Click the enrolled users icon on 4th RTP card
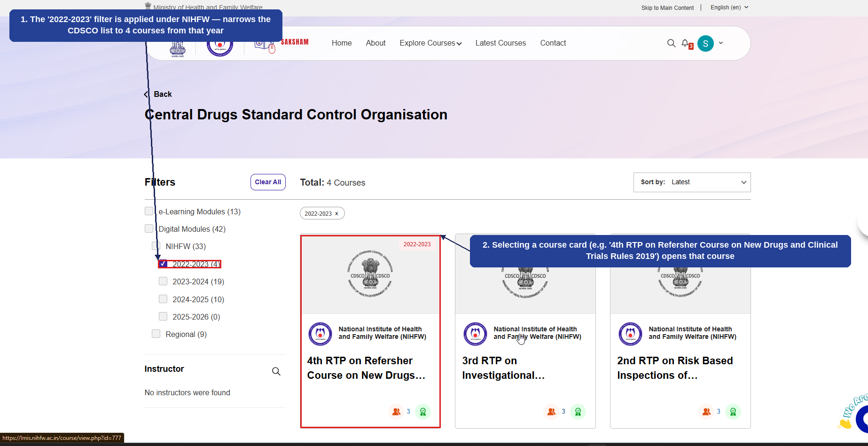Image resolution: width=868 pixels, height=446 pixels. point(397,412)
